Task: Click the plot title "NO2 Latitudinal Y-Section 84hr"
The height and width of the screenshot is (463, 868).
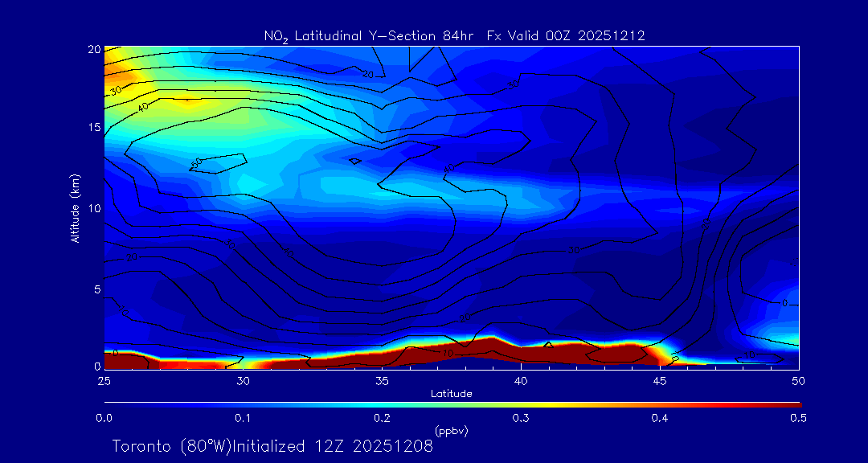Action: [x=371, y=36]
